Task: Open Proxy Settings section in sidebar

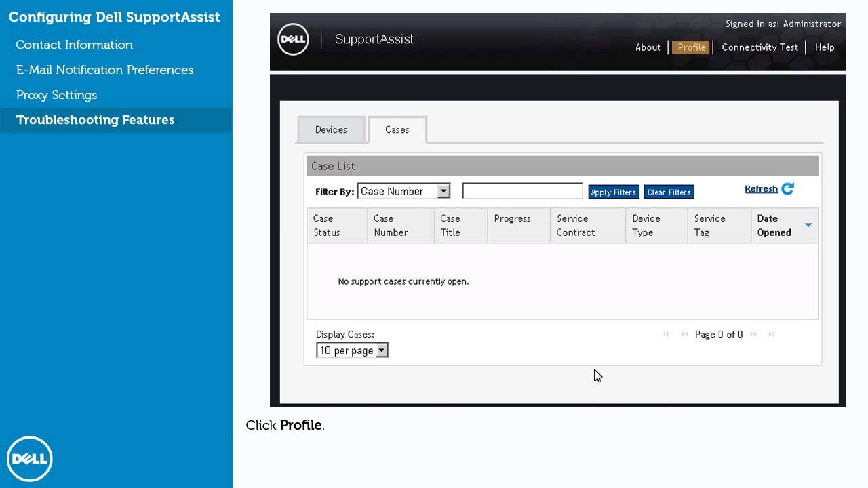Action: (x=56, y=95)
